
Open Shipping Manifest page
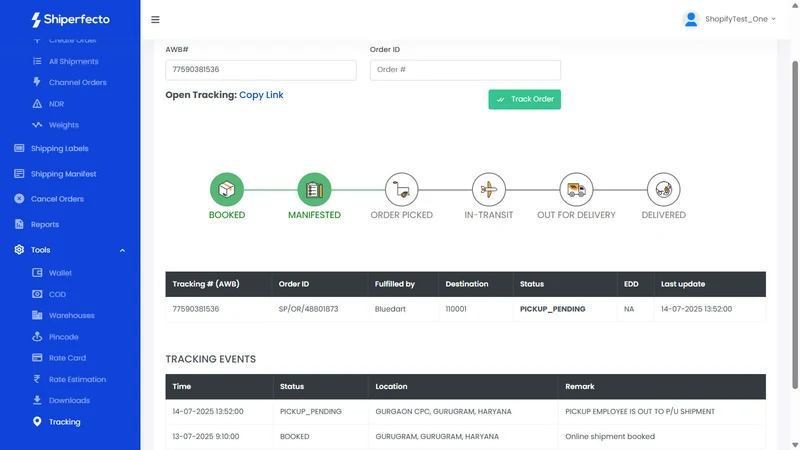coord(63,174)
